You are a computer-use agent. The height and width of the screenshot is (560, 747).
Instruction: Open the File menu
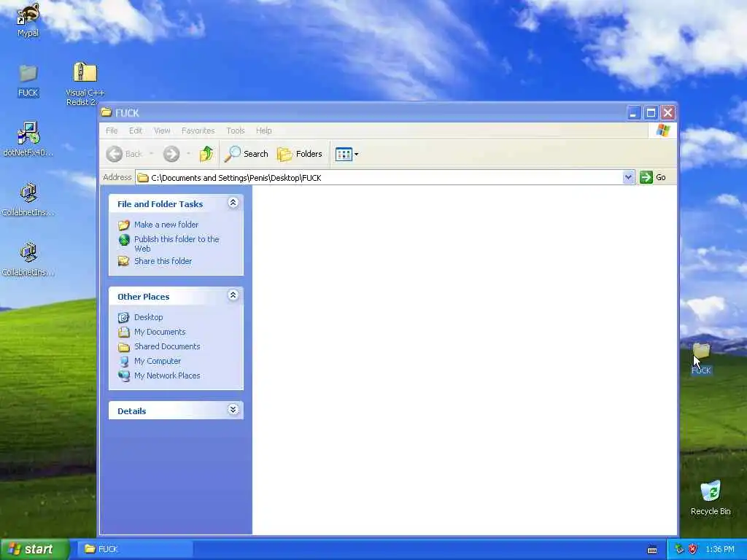pyautogui.click(x=112, y=131)
